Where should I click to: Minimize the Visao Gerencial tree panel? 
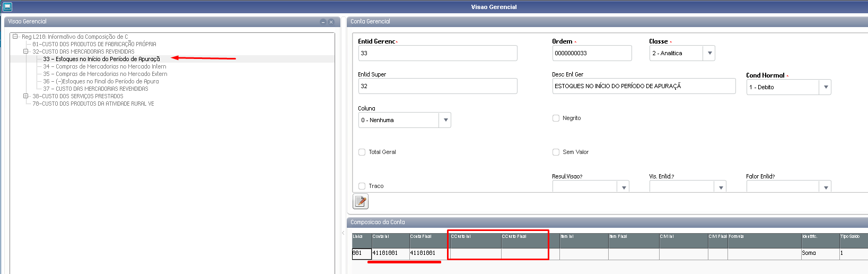pyautogui.click(x=323, y=22)
